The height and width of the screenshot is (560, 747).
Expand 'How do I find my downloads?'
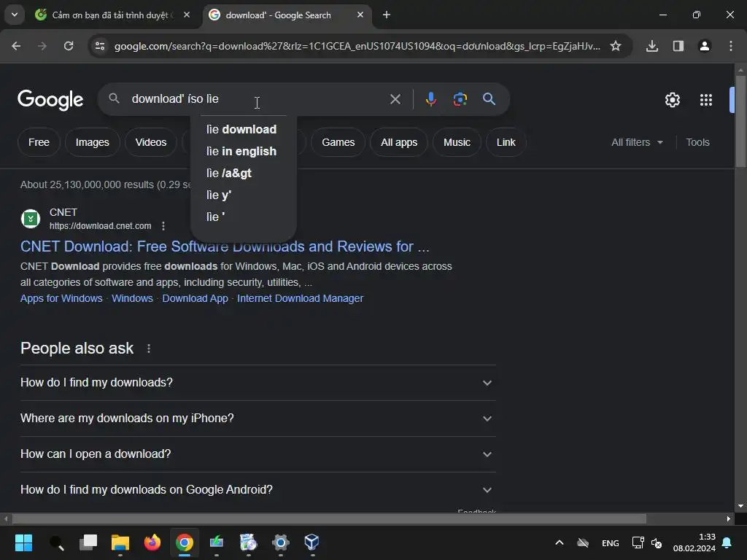258,383
